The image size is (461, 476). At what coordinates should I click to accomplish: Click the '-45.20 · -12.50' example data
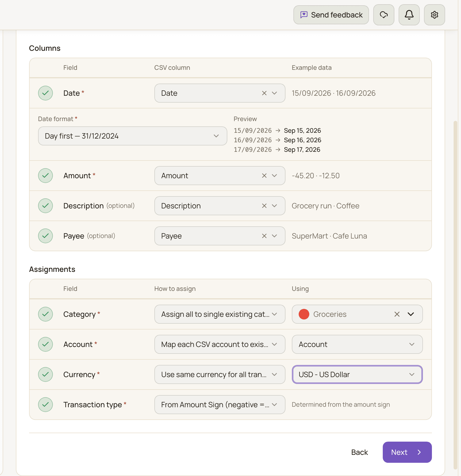point(316,176)
